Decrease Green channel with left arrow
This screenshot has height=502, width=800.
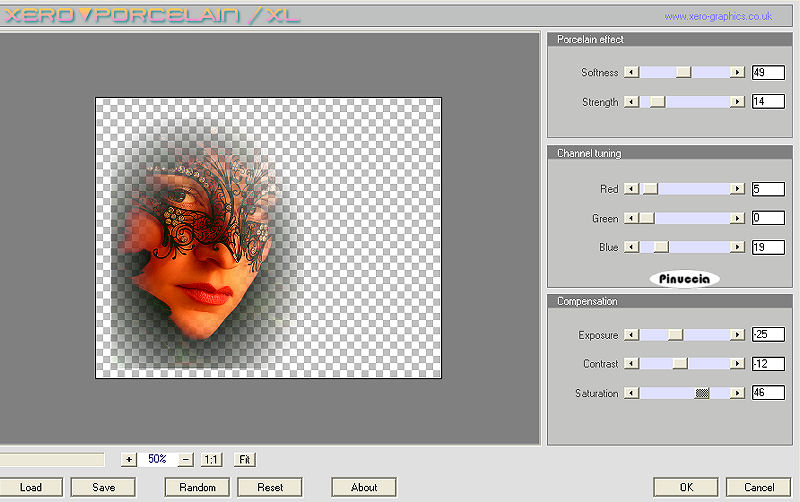click(x=632, y=218)
